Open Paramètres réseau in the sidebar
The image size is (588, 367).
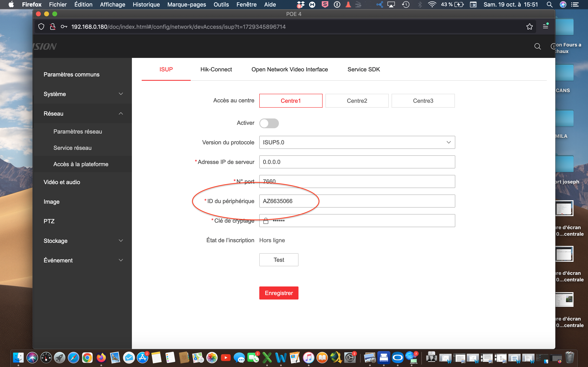[x=78, y=132]
